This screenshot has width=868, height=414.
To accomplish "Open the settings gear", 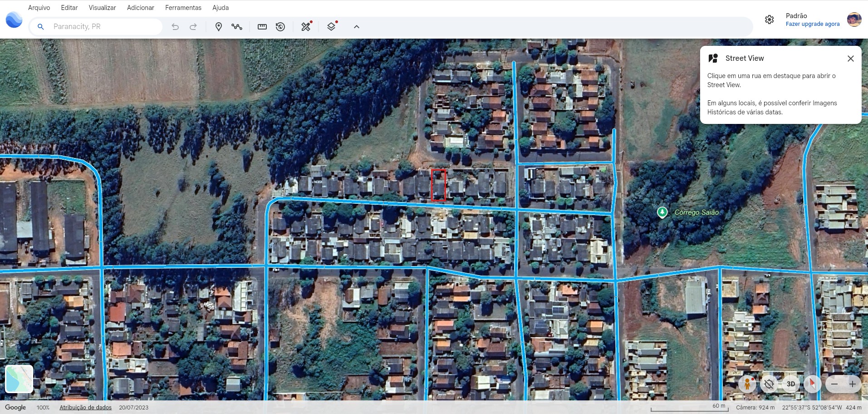I will pyautogui.click(x=769, y=20).
